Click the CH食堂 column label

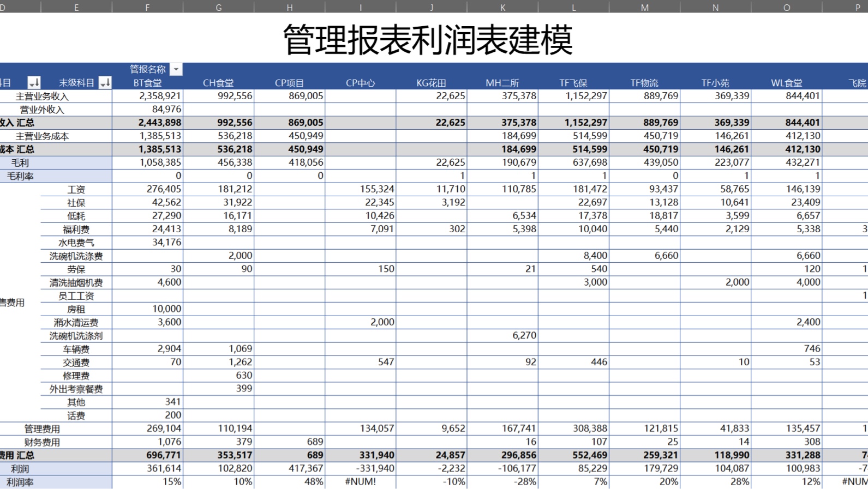click(218, 83)
